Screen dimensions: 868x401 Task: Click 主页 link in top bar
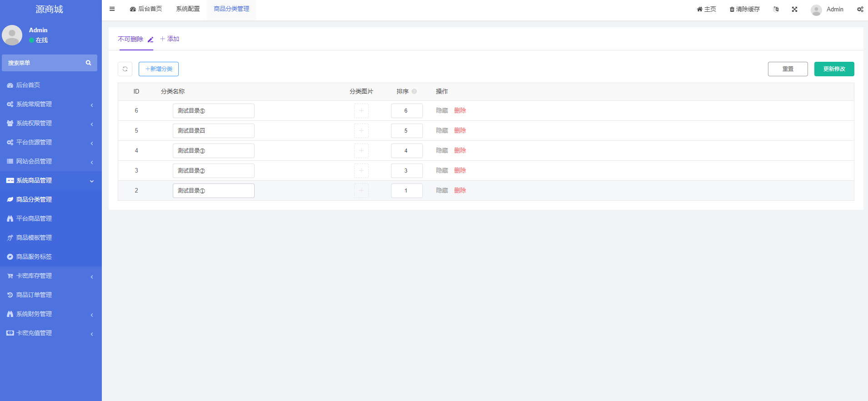point(707,9)
